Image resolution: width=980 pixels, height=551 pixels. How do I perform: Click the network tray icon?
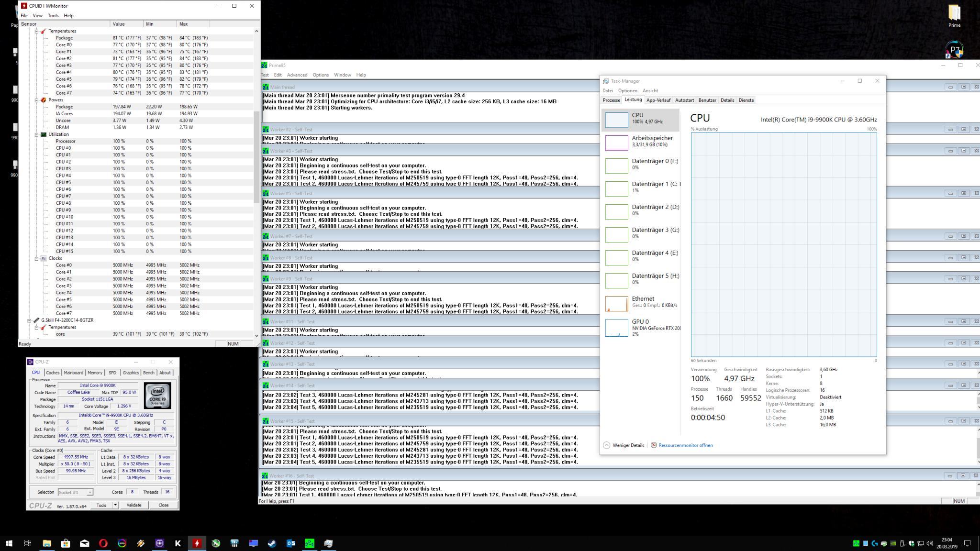921,543
